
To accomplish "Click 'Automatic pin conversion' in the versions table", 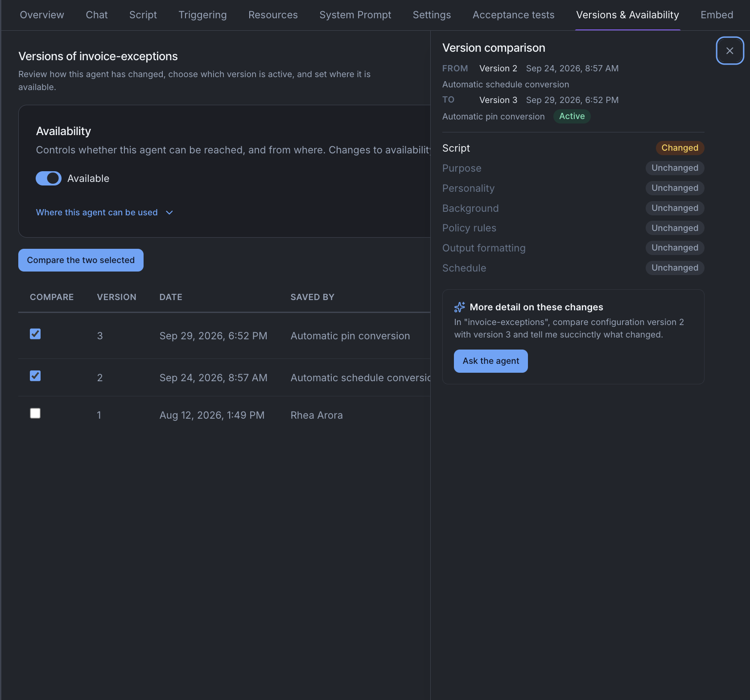I will (350, 336).
